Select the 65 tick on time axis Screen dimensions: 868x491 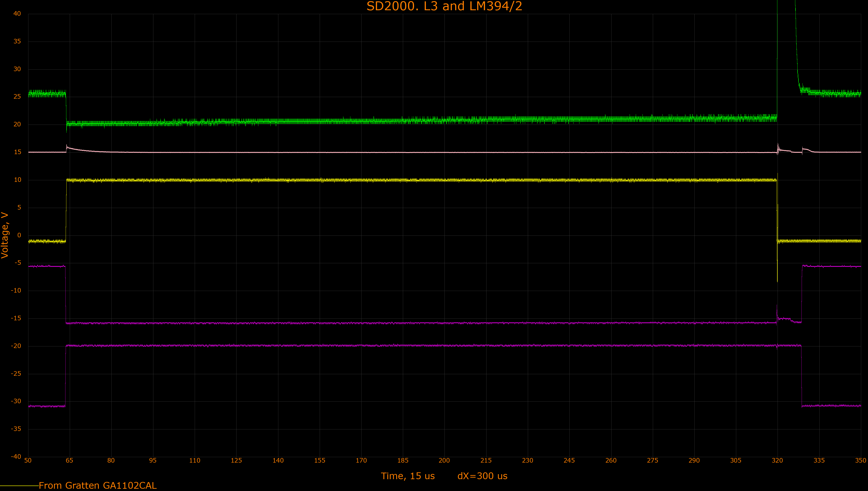click(70, 461)
